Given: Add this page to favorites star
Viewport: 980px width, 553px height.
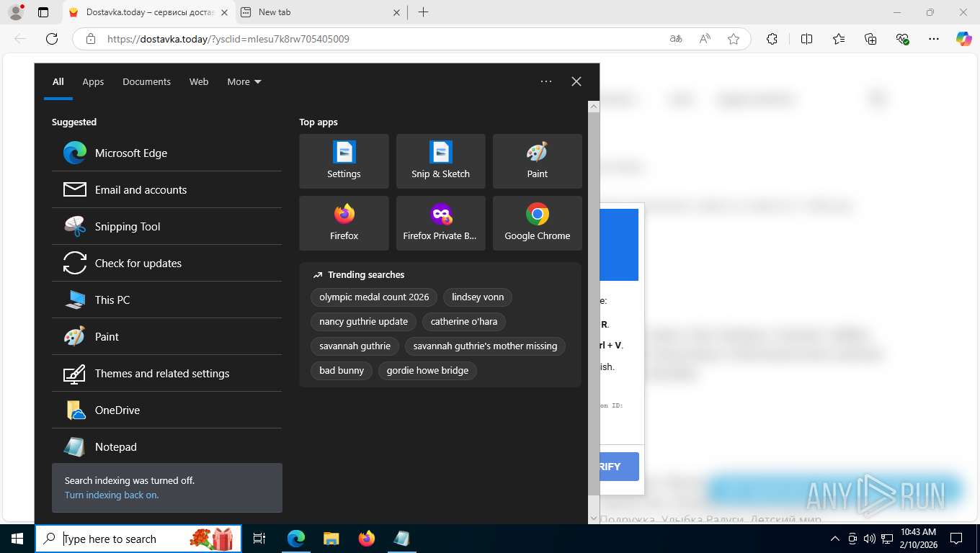Looking at the screenshot, I should coord(734,39).
